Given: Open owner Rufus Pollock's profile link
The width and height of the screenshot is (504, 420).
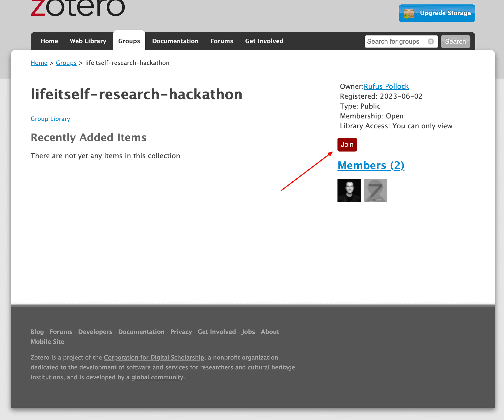Looking at the screenshot, I should click(x=386, y=86).
